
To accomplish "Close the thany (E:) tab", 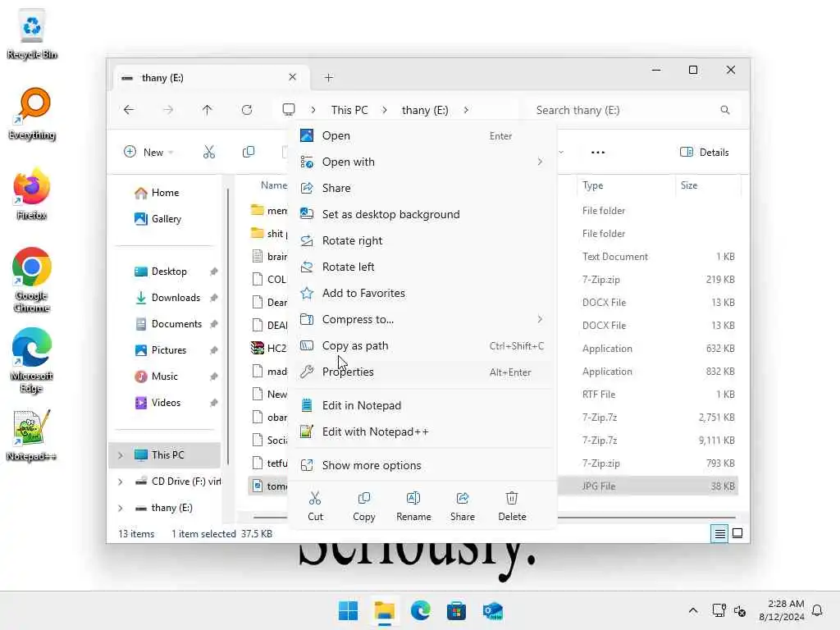I will [293, 77].
